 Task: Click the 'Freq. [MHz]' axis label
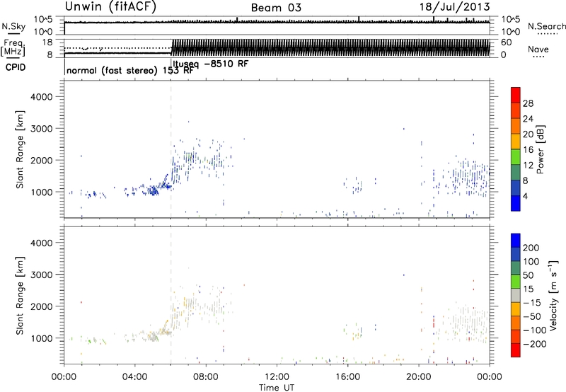[13, 48]
